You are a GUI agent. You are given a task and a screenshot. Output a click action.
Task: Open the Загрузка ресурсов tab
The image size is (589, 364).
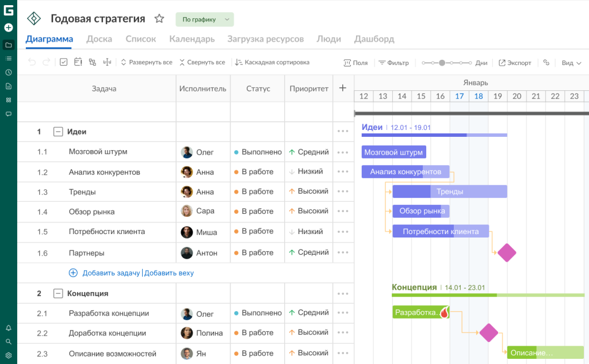pos(266,39)
